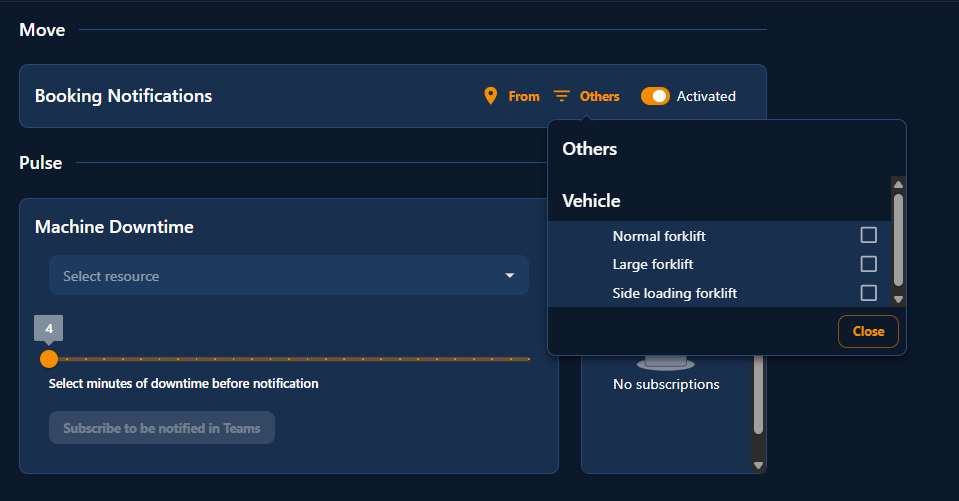Click the down arrow on the subscriptions panel scrollbar
The width and height of the screenshot is (959, 501).
click(758, 465)
